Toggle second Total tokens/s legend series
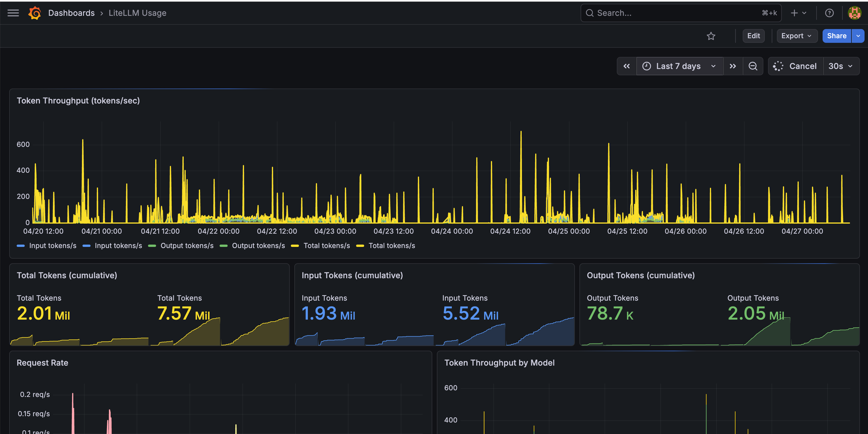 click(386, 246)
